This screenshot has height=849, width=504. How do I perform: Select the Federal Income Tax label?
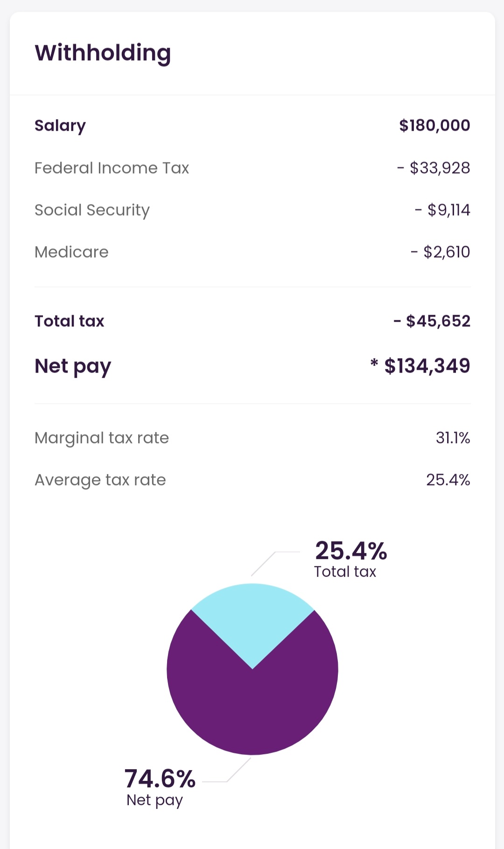tap(112, 168)
